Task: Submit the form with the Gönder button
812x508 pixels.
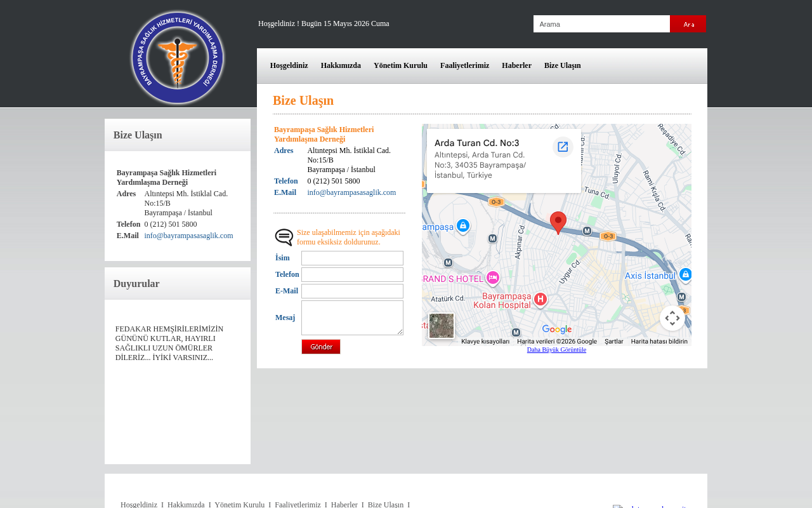Action: pos(321,347)
